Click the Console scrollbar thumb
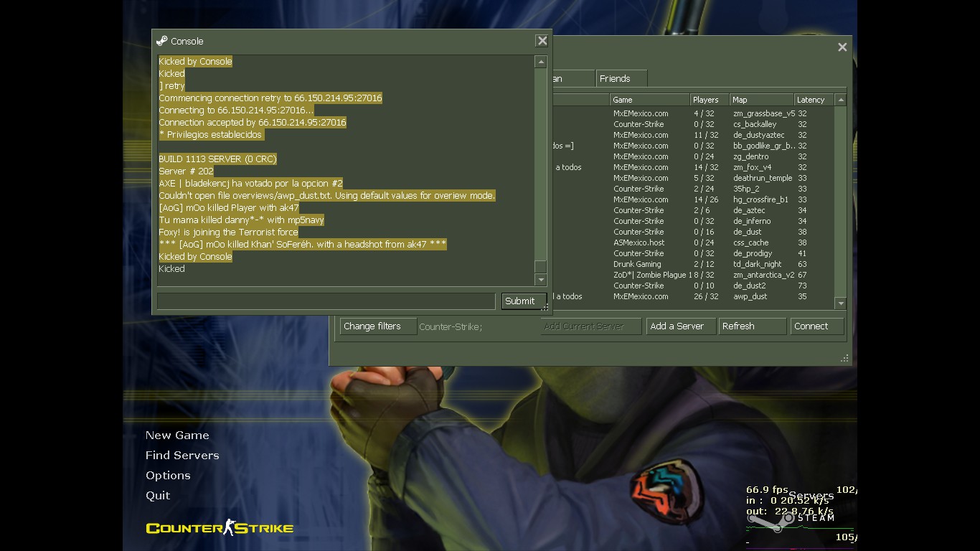Image resolution: width=980 pixels, height=551 pixels. (x=541, y=266)
